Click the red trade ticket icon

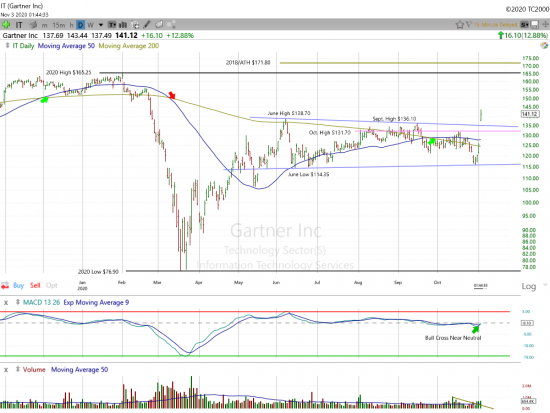5,285
